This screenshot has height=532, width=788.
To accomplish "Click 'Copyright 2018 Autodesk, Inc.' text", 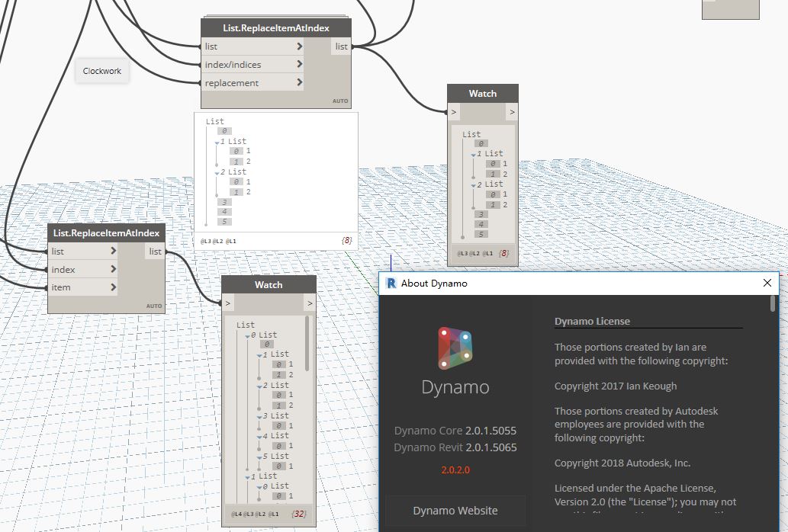I will click(622, 463).
